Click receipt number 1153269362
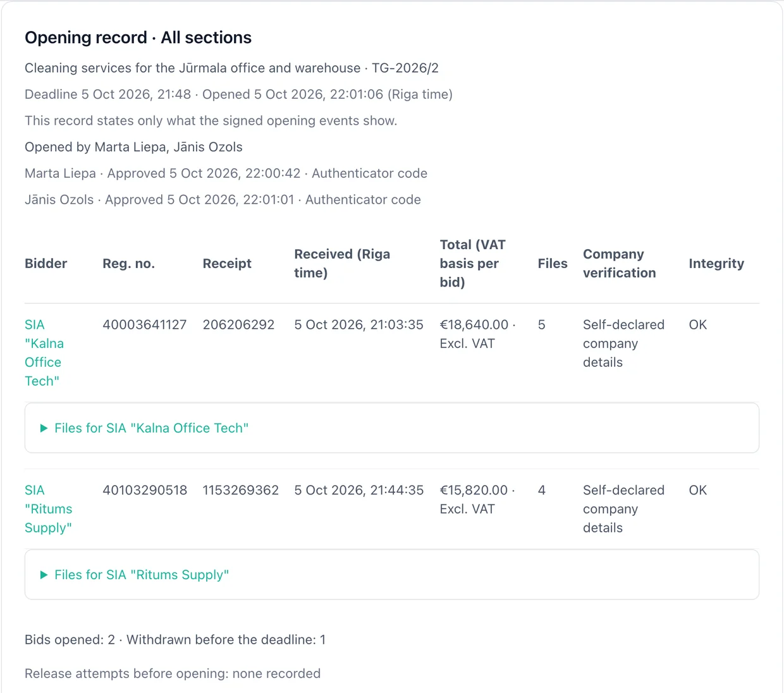 click(x=240, y=491)
